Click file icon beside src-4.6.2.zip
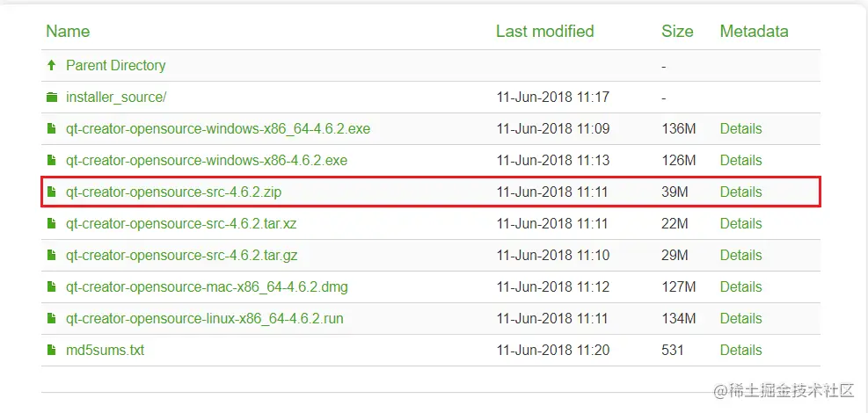 tap(52, 192)
